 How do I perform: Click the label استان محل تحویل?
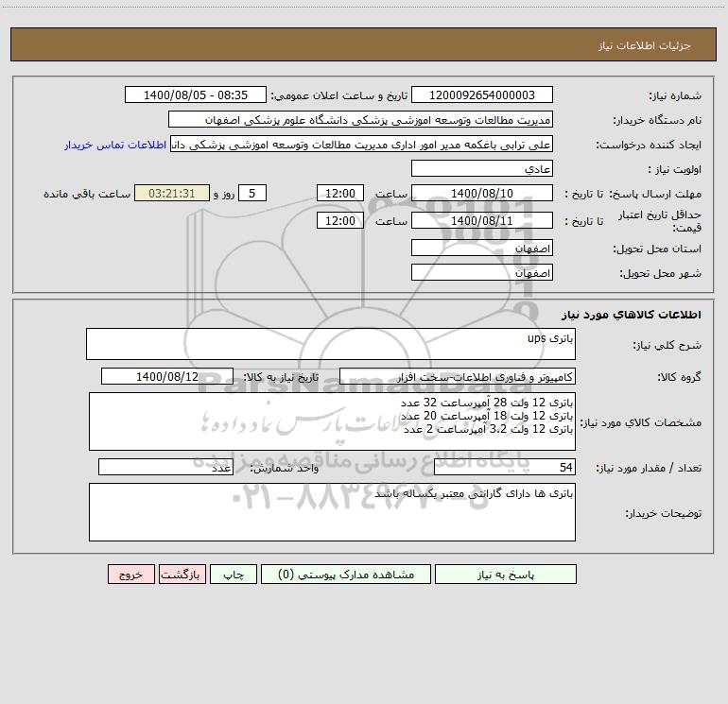tap(657, 249)
